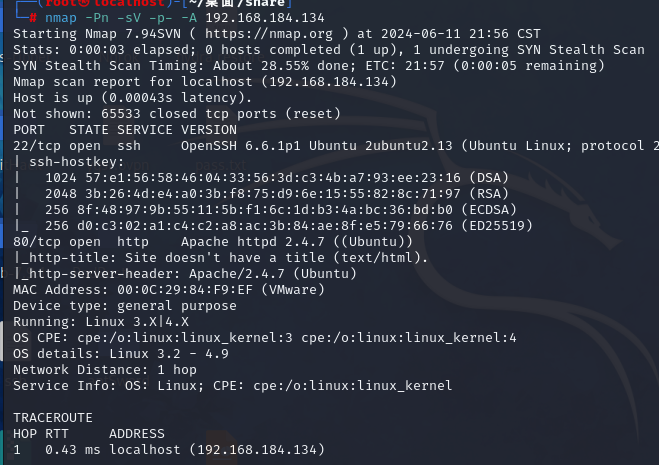The width and height of the screenshot is (659, 465).
Task: Click the ED25519 hostkey fingerprint line
Action: tap(289, 226)
